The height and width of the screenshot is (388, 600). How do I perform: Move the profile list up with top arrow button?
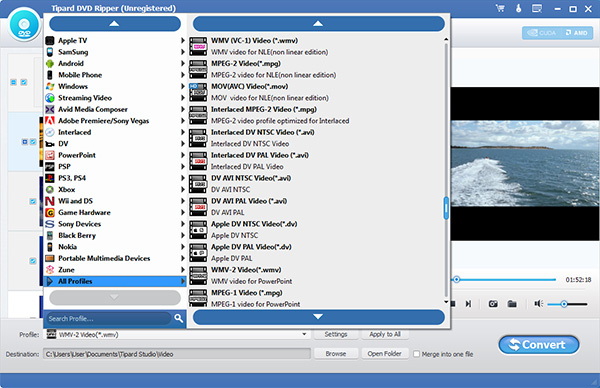(319, 24)
